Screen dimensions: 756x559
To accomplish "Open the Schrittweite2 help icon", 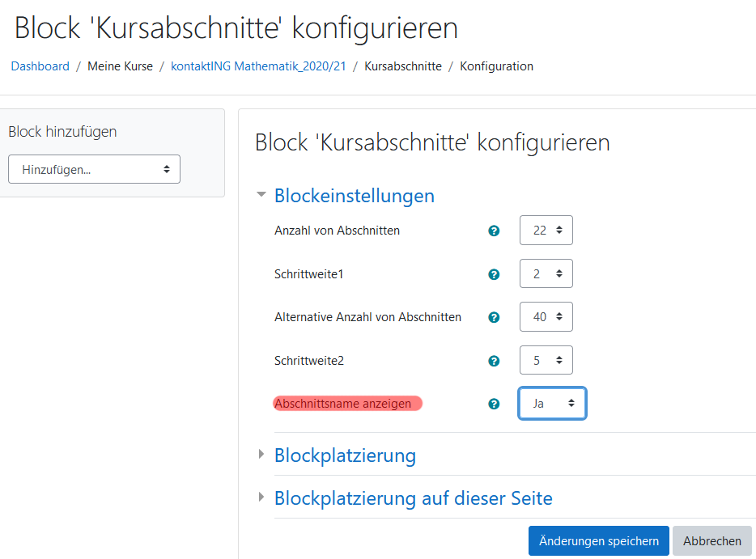I will point(494,361).
